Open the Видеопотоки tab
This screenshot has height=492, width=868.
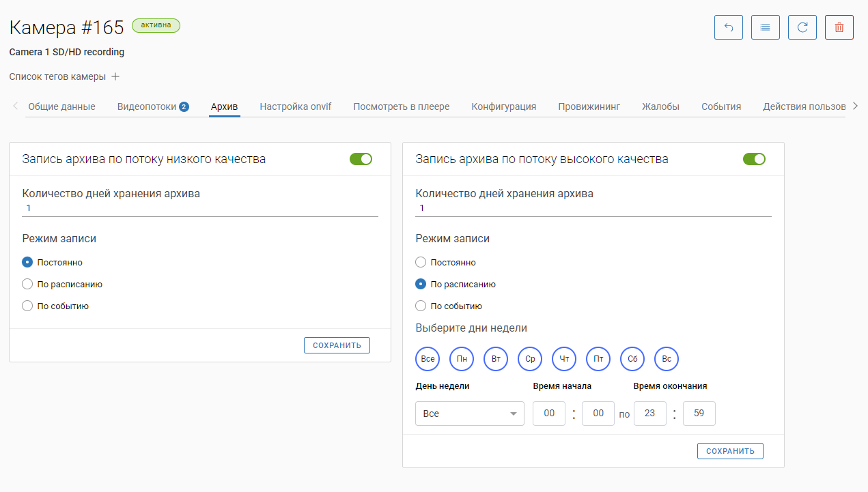152,106
